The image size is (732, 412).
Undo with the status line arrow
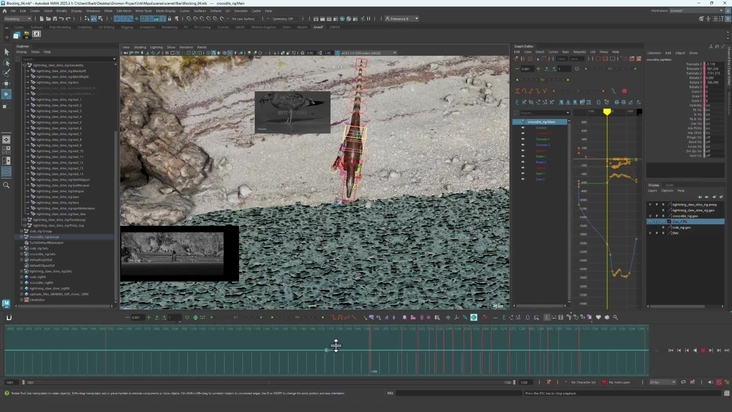[x=61, y=19]
